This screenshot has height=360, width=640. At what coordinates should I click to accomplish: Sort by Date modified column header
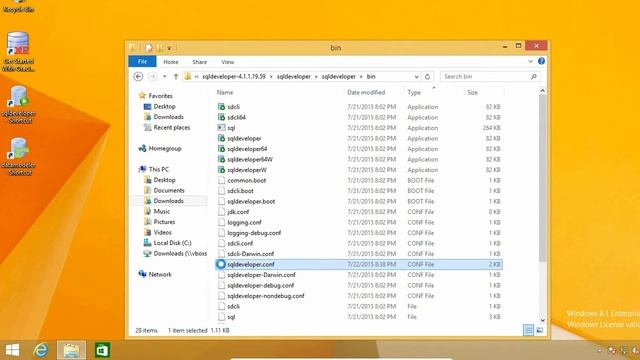pos(366,93)
